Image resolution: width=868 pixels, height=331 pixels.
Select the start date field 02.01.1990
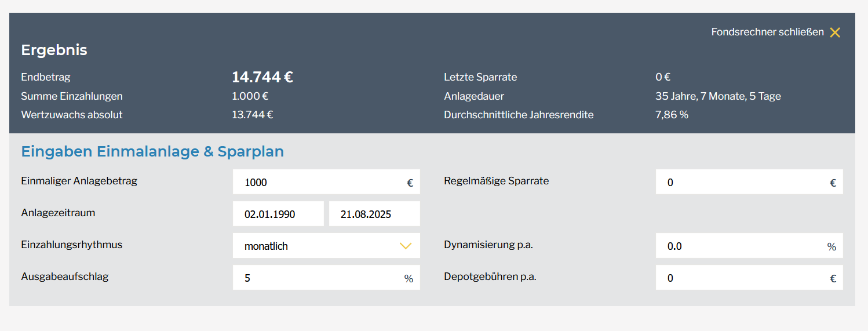[x=278, y=214]
